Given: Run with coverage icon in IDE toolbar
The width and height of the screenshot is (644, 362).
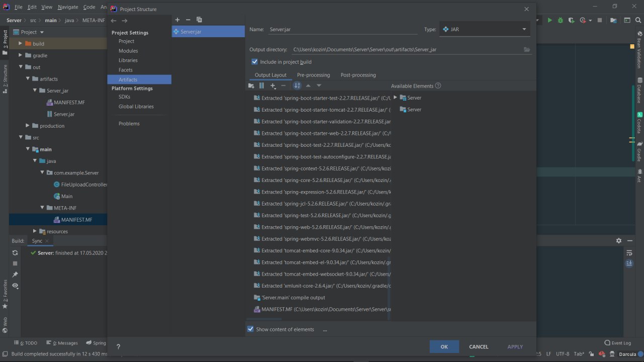Looking at the screenshot, I should coord(571,21).
